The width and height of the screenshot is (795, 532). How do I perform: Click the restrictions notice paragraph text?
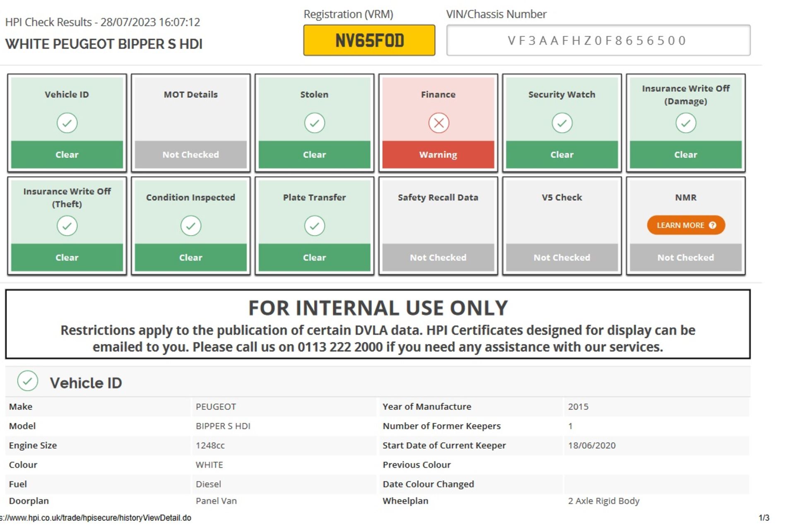point(378,339)
